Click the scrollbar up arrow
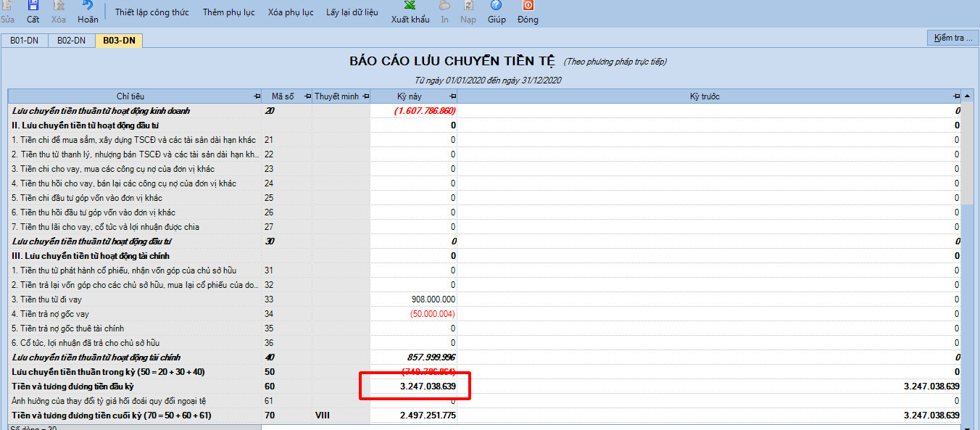The image size is (980, 430). [x=968, y=96]
